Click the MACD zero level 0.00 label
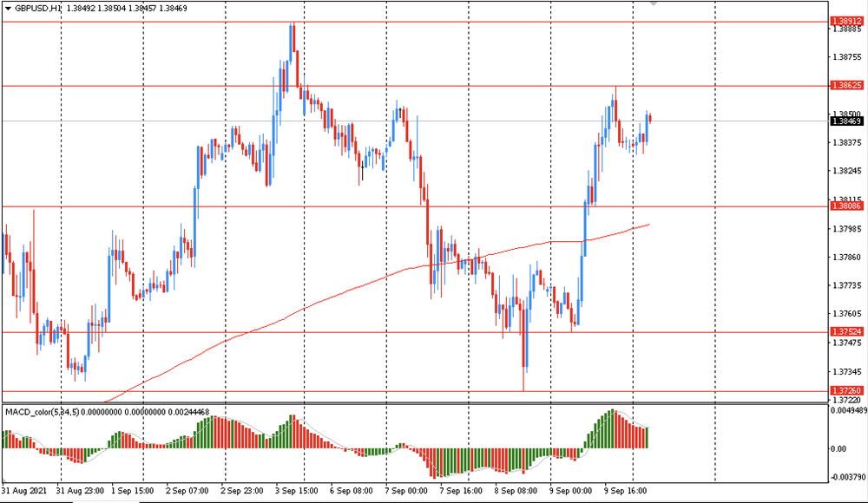Viewport: 868px width, 503px height. tap(838, 448)
